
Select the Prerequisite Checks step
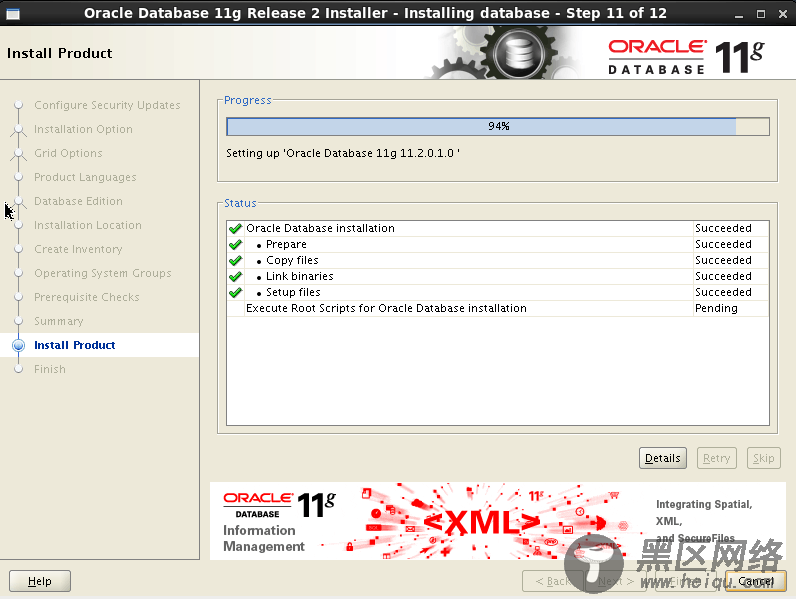(x=86, y=297)
